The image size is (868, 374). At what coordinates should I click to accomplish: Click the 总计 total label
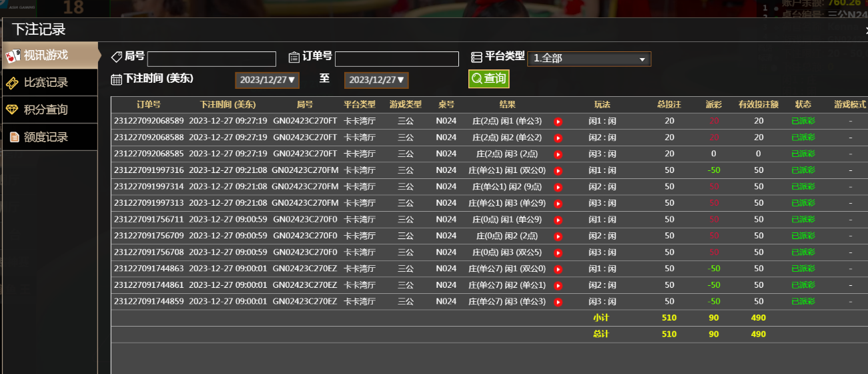point(601,334)
